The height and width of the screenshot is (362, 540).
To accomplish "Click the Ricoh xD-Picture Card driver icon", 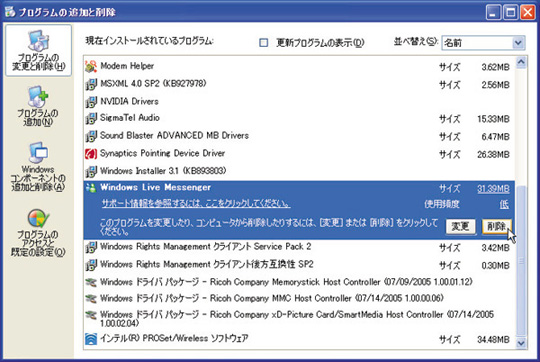I will (91, 315).
